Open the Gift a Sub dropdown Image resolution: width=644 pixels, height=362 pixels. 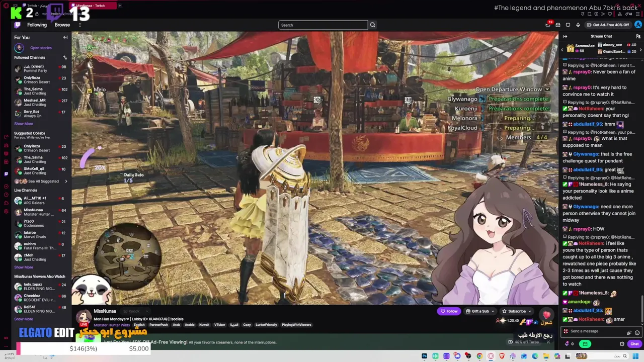tap(480, 311)
